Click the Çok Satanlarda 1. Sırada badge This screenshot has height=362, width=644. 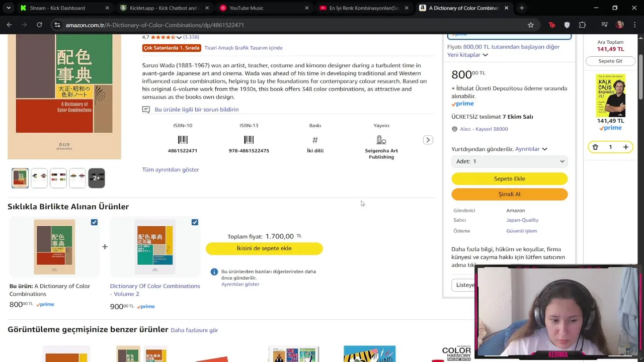pyautogui.click(x=172, y=48)
